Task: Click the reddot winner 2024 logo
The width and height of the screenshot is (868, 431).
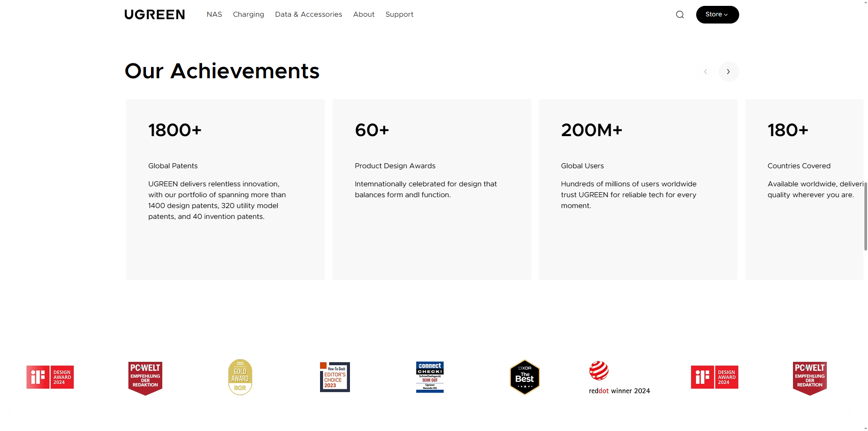Action: coord(619,378)
